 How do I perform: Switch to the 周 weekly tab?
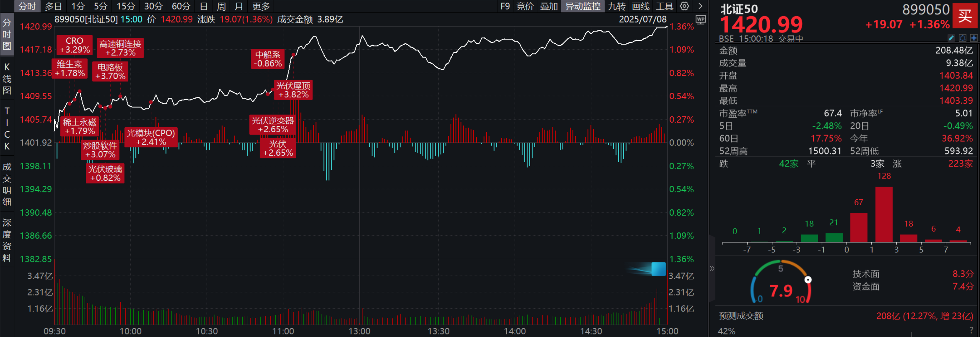(x=221, y=6)
